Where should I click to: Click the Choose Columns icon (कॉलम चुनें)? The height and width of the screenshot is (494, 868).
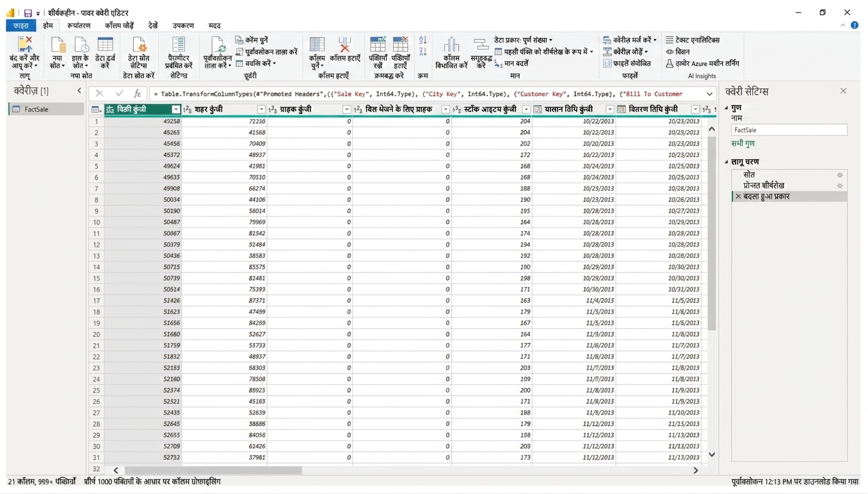tap(317, 45)
